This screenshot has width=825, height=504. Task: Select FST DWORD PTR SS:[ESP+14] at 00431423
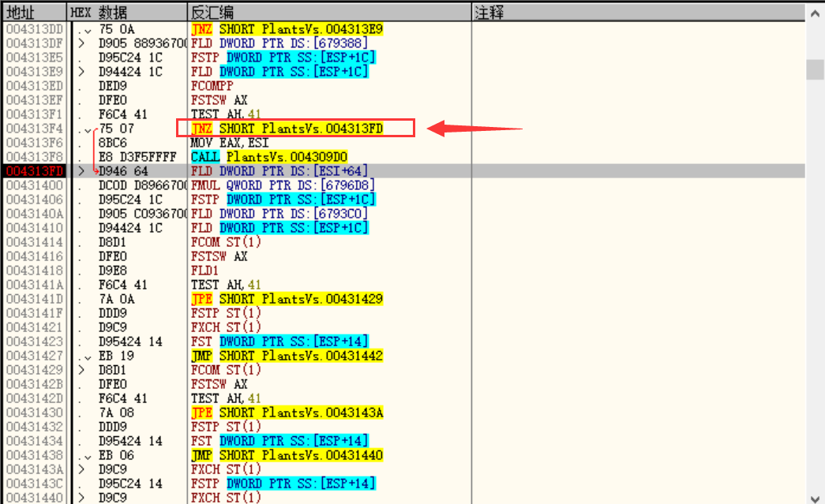279,341
